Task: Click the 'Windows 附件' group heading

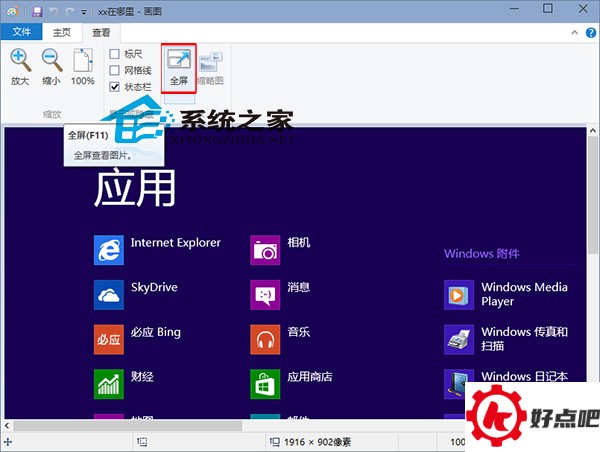Action: point(482,253)
